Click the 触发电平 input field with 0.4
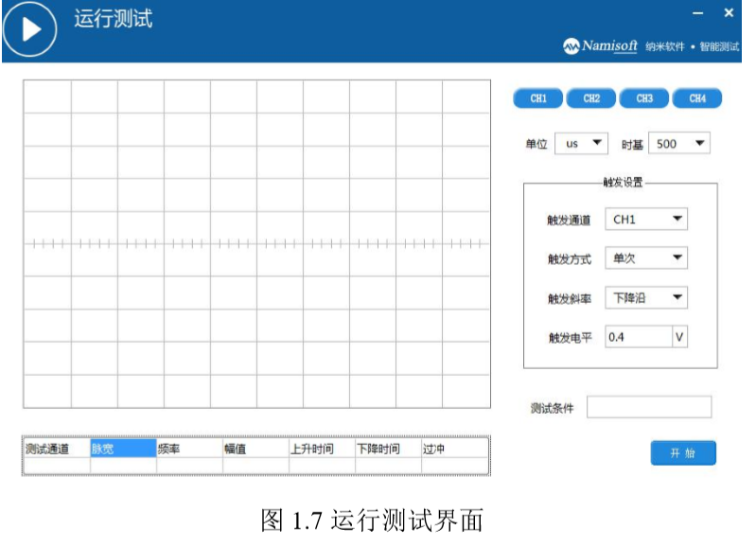 639,337
